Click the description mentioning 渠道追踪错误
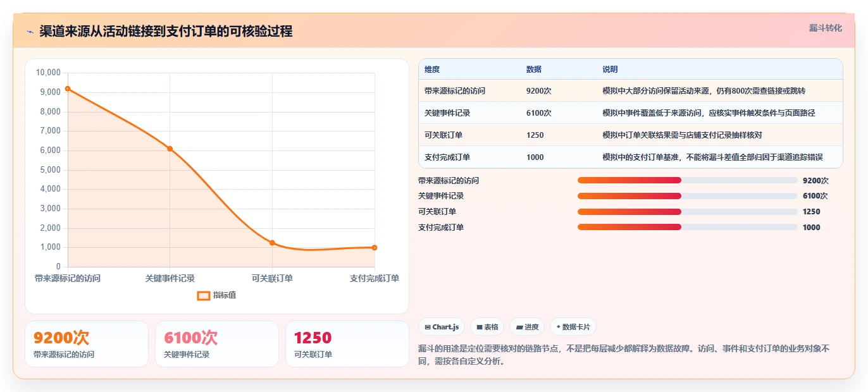This screenshot has width=868, height=392. 714,157
